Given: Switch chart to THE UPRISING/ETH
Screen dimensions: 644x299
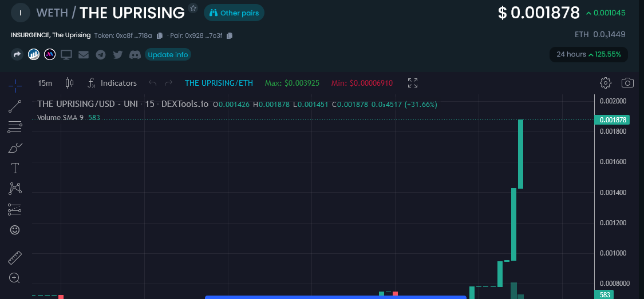Looking at the screenshot, I should [x=219, y=83].
